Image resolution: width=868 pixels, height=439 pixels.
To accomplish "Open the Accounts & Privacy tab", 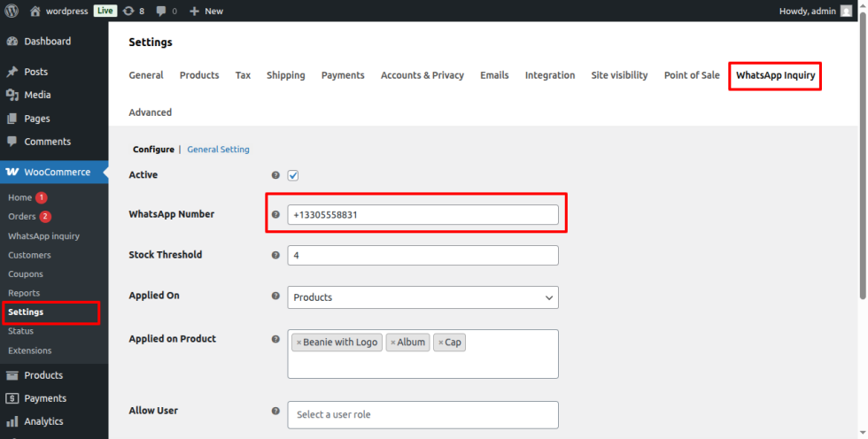I will 422,75.
